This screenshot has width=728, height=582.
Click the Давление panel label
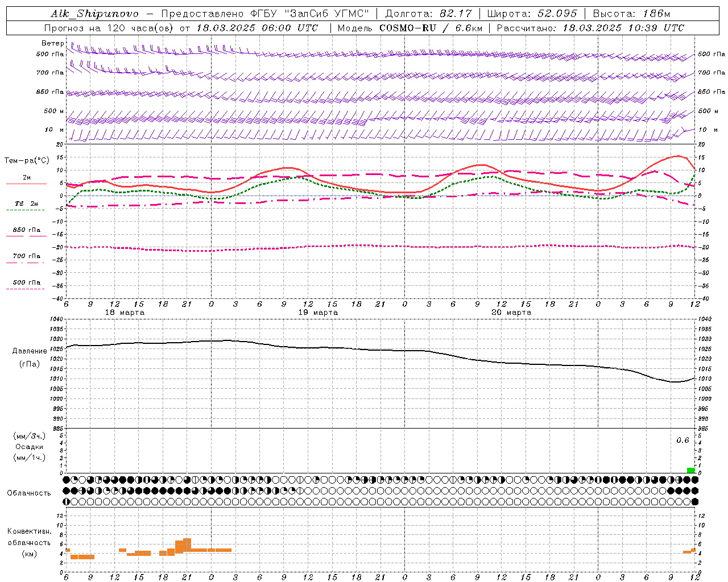click(x=30, y=351)
